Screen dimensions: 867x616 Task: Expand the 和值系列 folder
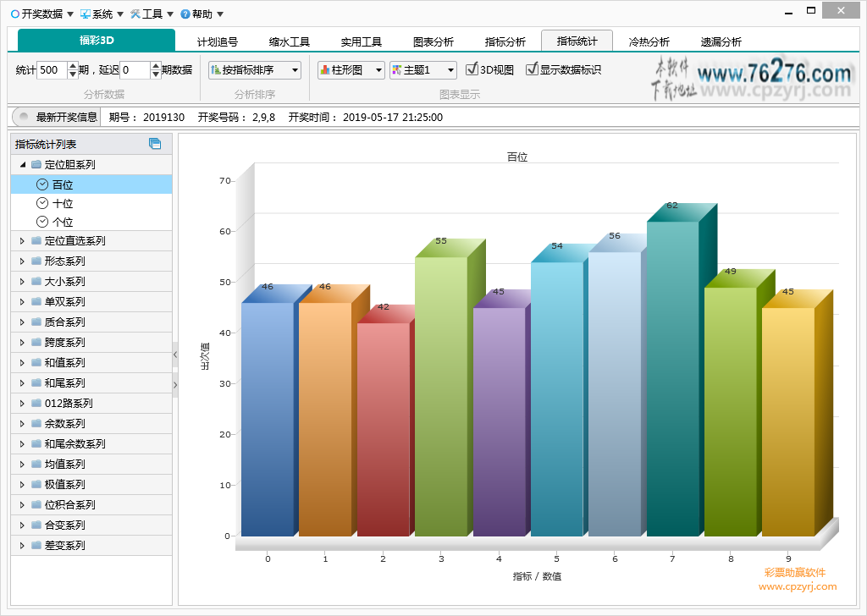(22, 363)
